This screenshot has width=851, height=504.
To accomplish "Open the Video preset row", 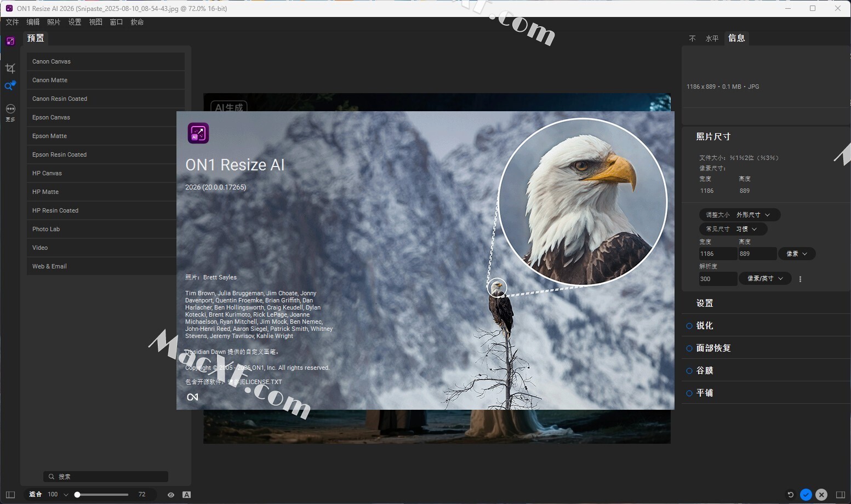I will [105, 248].
